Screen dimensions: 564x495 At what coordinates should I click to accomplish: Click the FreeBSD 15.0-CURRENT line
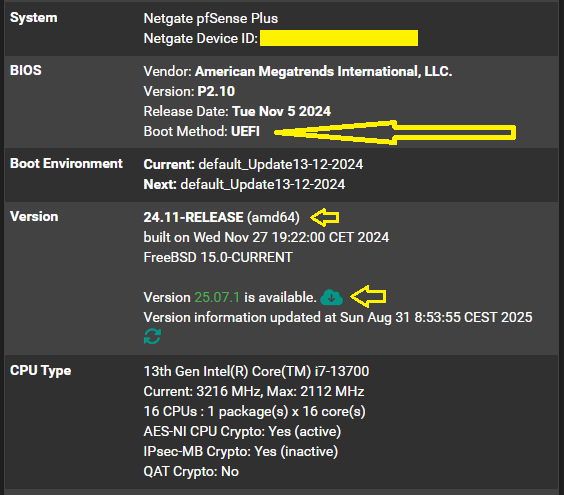218,257
